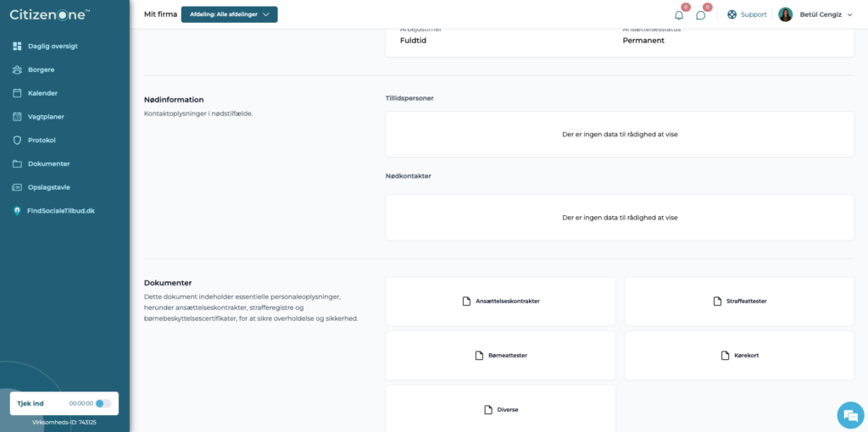
Task: Click the FindSocialeTilbud.dk pin icon
Action: pos(17,211)
